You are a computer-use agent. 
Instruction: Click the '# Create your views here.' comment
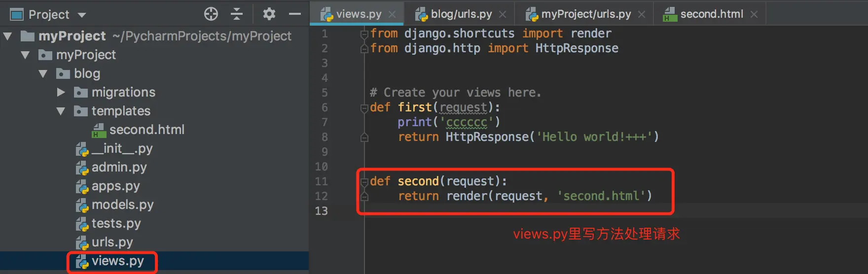[x=455, y=93]
